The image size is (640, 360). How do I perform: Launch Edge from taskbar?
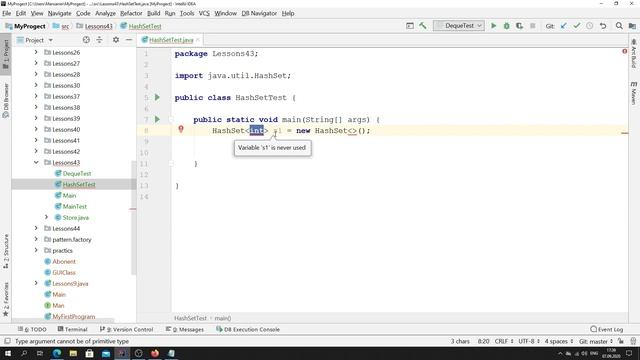coord(57,353)
